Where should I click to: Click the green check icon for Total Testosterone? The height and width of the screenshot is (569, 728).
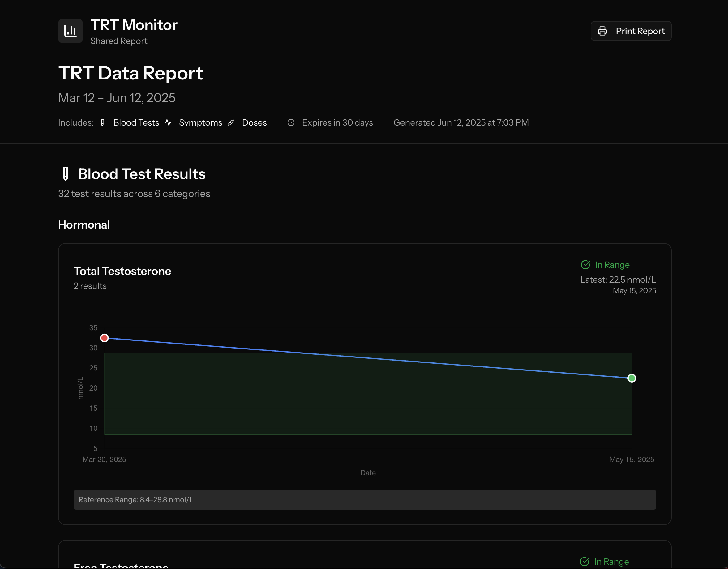(x=586, y=264)
